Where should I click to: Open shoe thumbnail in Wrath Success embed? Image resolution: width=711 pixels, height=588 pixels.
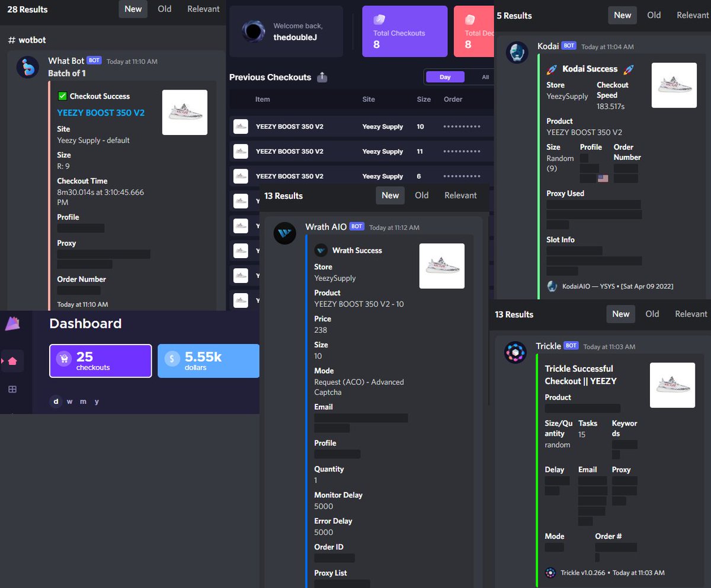442,266
